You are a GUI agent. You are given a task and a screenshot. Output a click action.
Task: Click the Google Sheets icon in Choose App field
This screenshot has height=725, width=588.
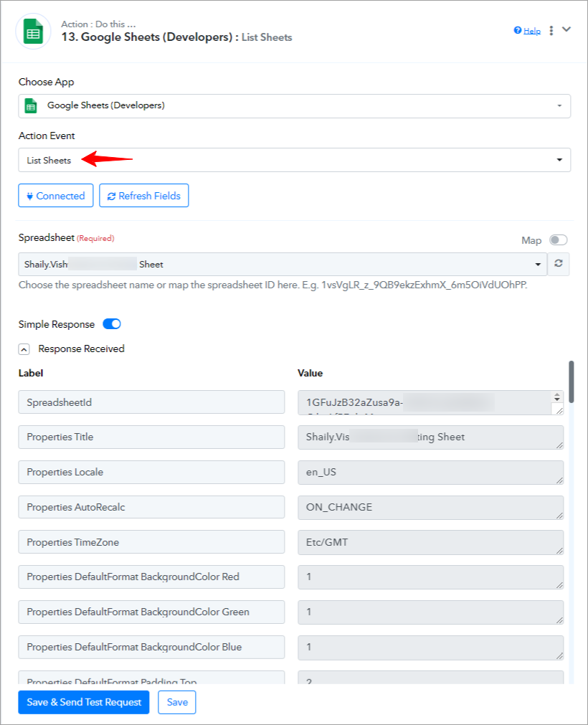pos(31,106)
